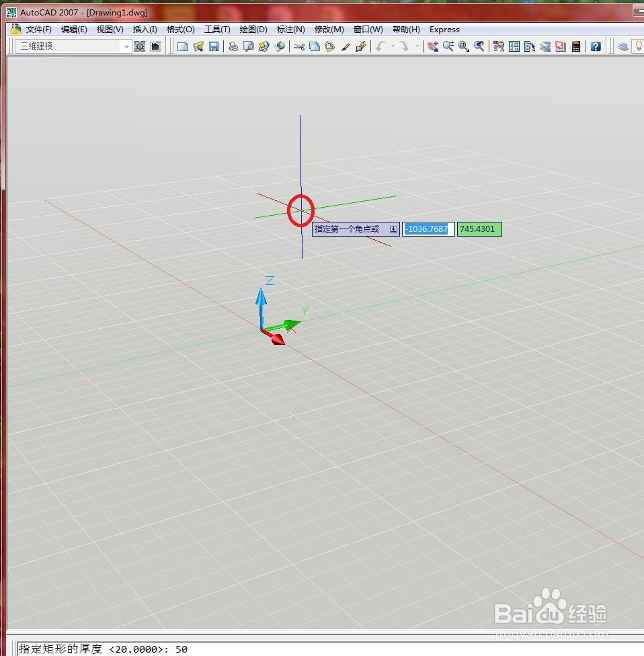The width and height of the screenshot is (644, 656).
Task: Open the Tool Palettes window icon
Action: (529, 46)
